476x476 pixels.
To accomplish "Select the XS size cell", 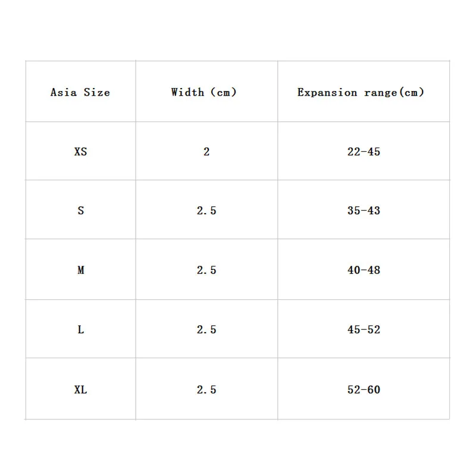I will point(81,151).
